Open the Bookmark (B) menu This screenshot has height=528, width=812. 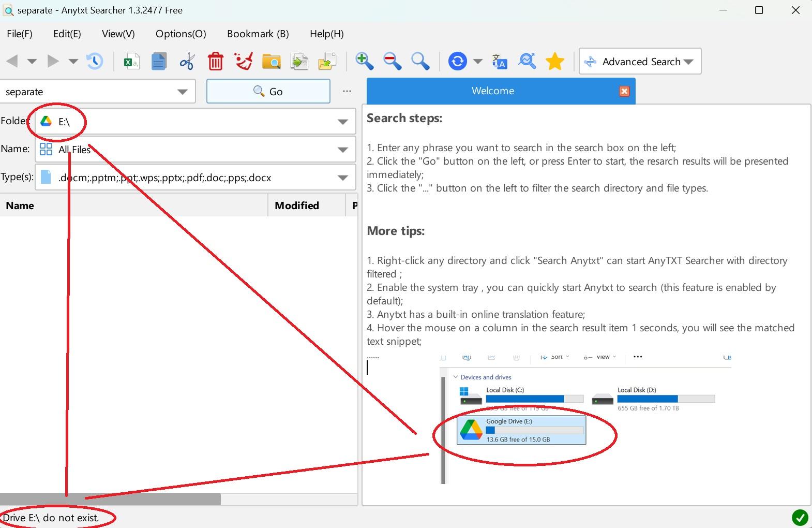(x=258, y=34)
